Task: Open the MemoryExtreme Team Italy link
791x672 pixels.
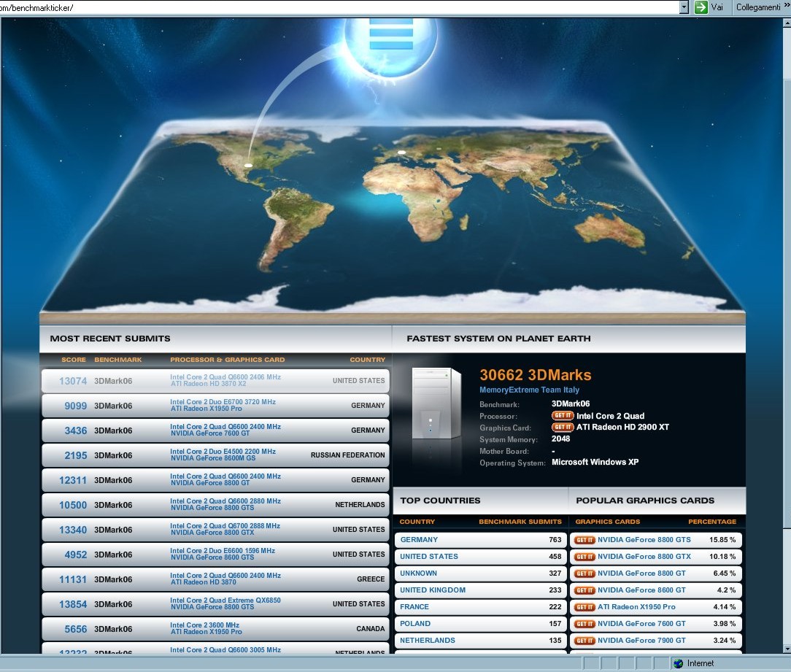Action: 529,390
